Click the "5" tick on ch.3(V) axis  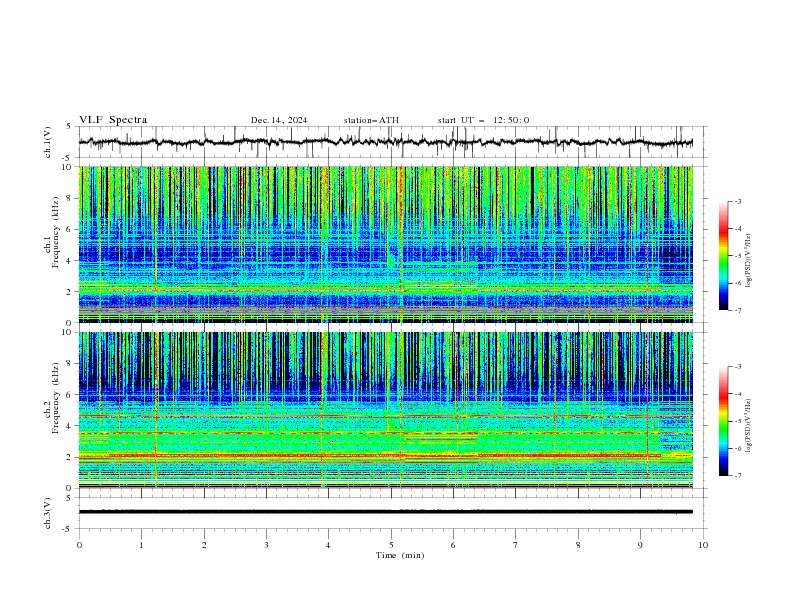[69, 498]
